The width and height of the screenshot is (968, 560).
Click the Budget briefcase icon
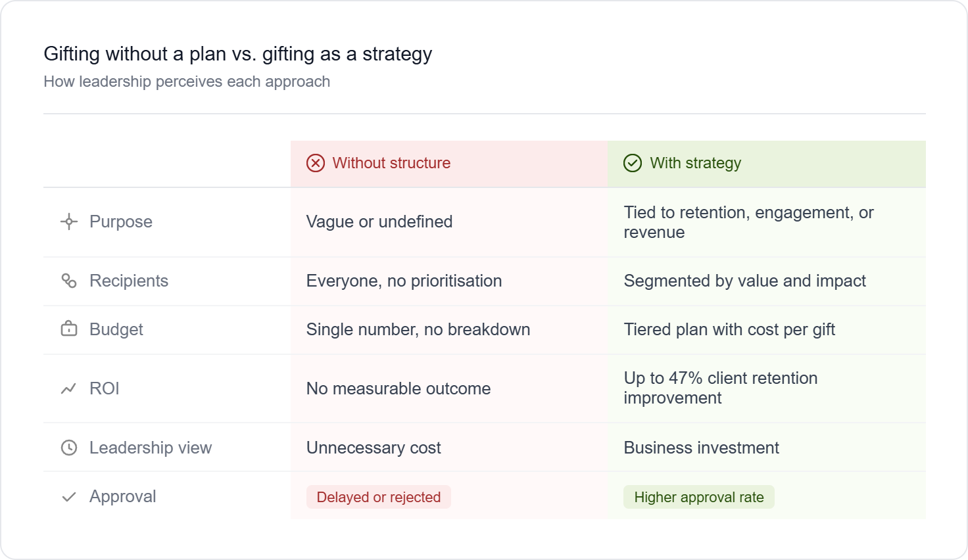69,329
